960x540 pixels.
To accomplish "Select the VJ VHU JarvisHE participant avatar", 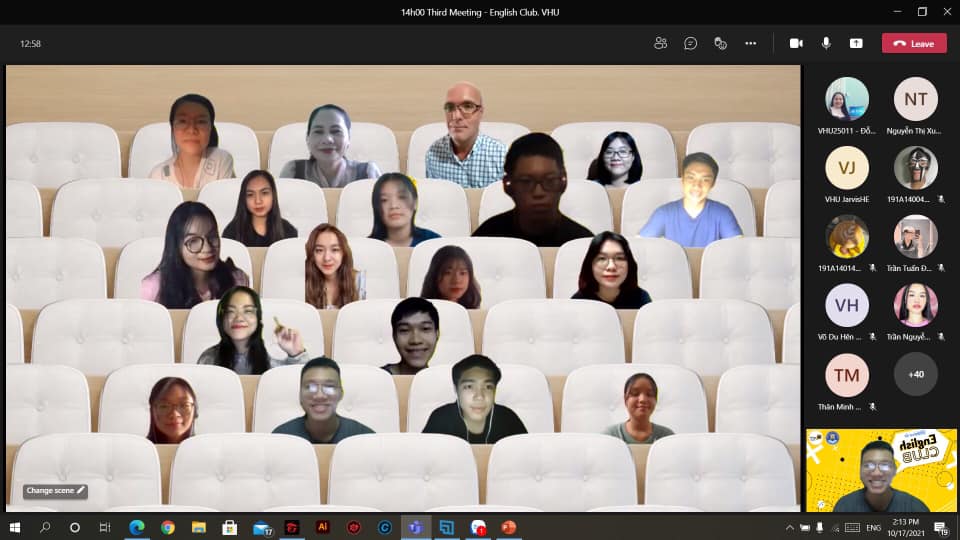I will pyautogui.click(x=846, y=168).
